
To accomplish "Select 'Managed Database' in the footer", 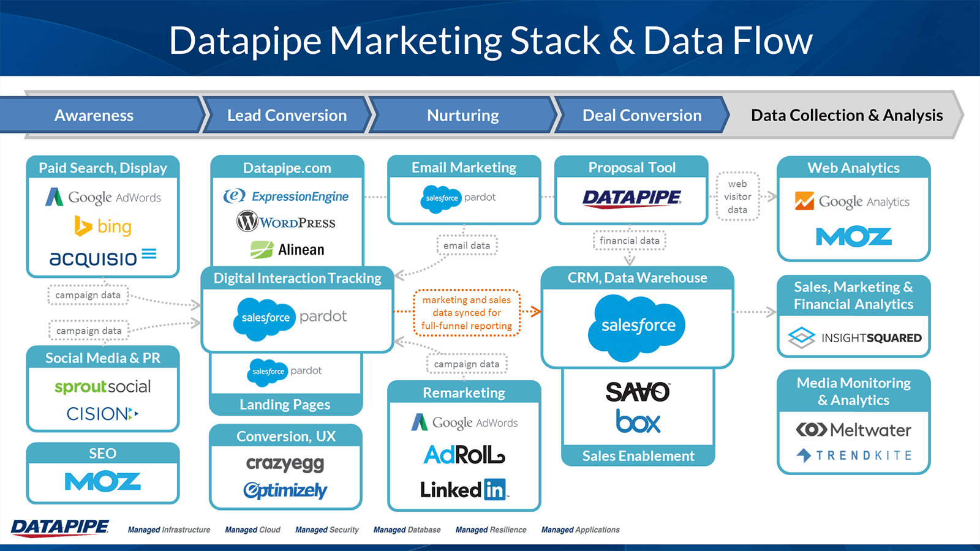I will pos(407,530).
